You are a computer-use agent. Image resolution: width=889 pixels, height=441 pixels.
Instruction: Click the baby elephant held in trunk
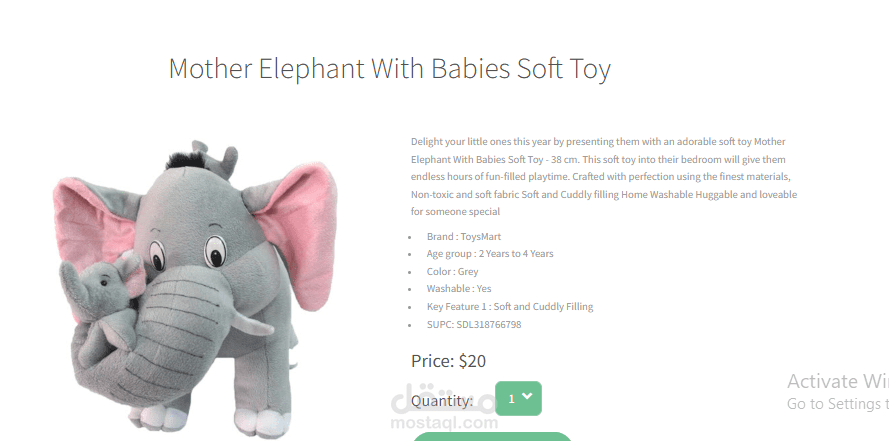click(102, 306)
